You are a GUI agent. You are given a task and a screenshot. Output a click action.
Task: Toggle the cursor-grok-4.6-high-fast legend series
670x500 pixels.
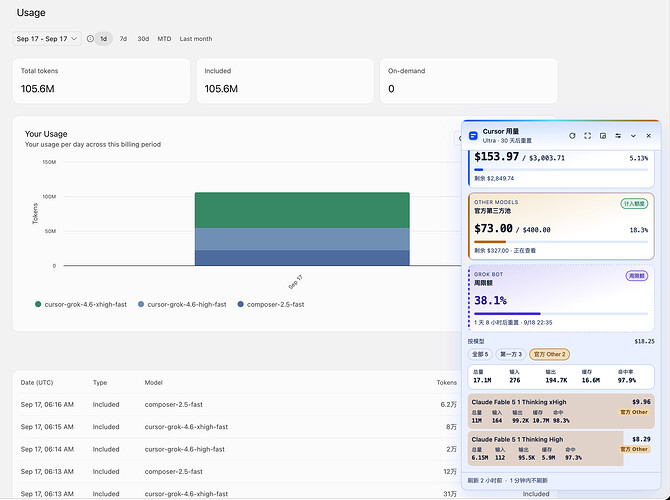[182, 304]
